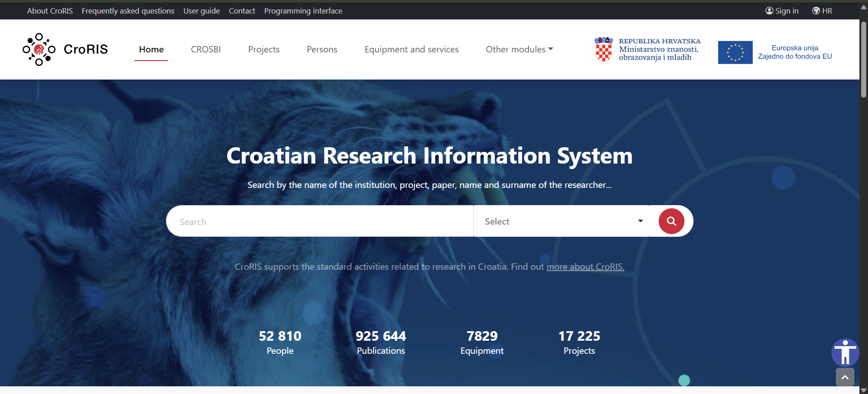Screen dimensions: 868x394
Task: Click the Croatian Research Information System heading
Action: pos(429,156)
